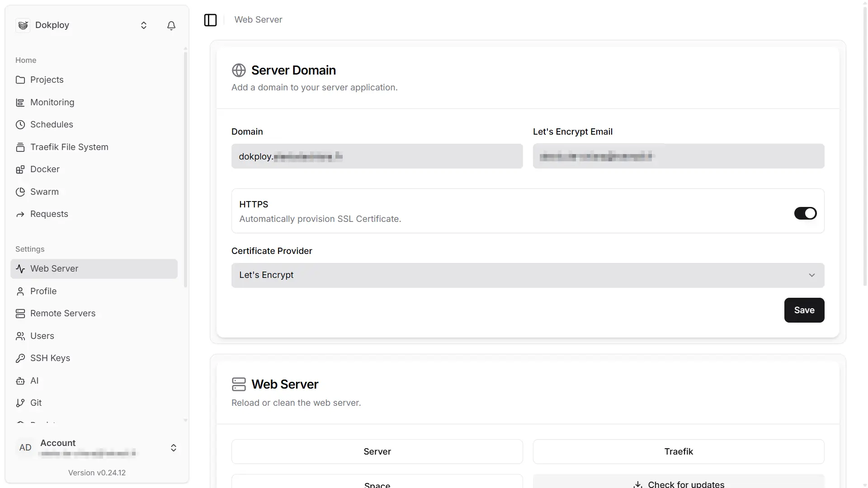Click the Docker blocks icon
Viewport: 868px width, 488px height.
(x=20, y=169)
